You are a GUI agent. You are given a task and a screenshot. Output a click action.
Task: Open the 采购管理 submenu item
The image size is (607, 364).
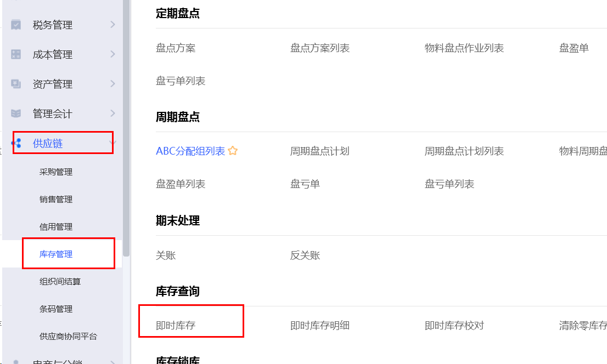tap(56, 172)
